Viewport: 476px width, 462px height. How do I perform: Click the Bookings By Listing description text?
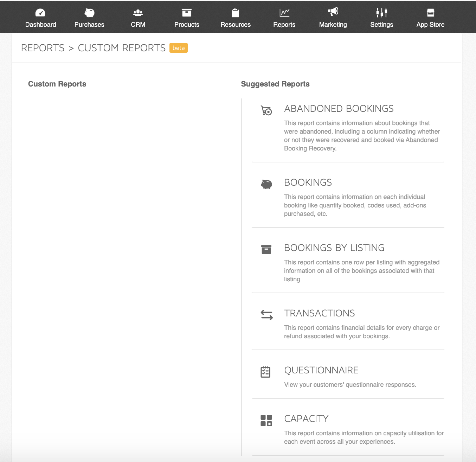tap(362, 271)
